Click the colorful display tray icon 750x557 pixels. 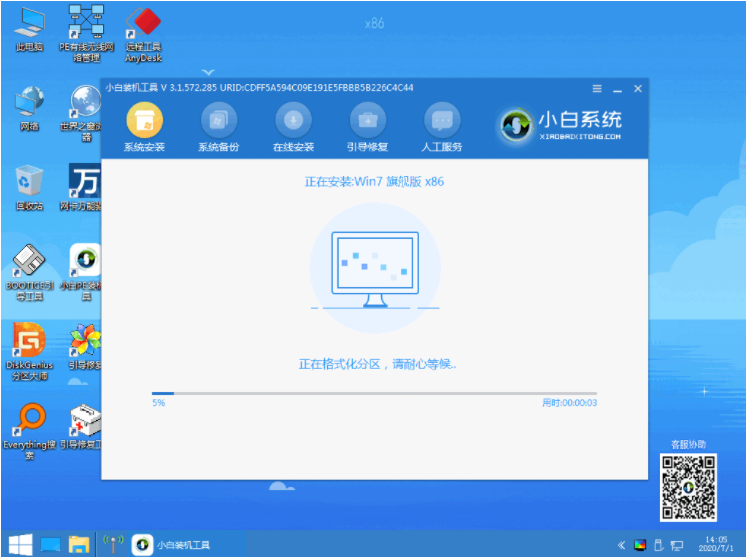coord(640,545)
